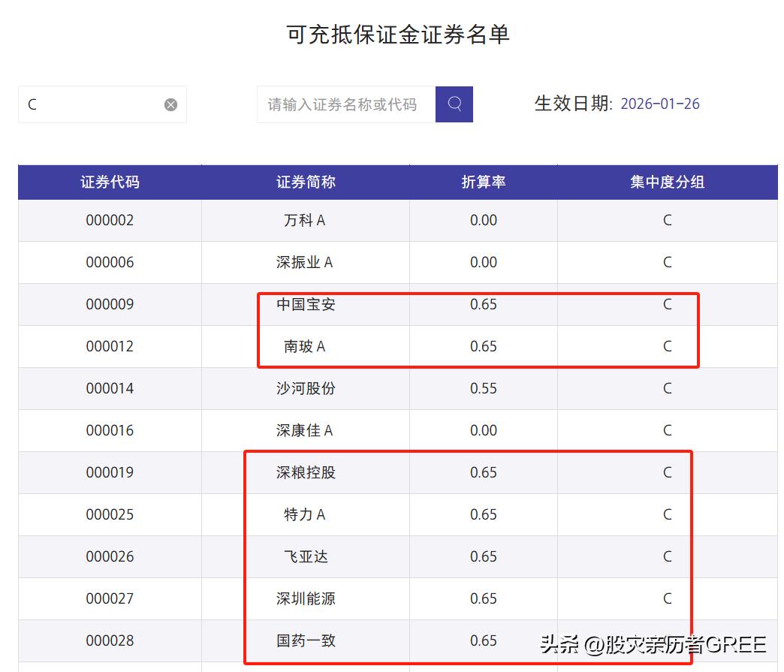Select the 特力A entry

coord(303,514)
